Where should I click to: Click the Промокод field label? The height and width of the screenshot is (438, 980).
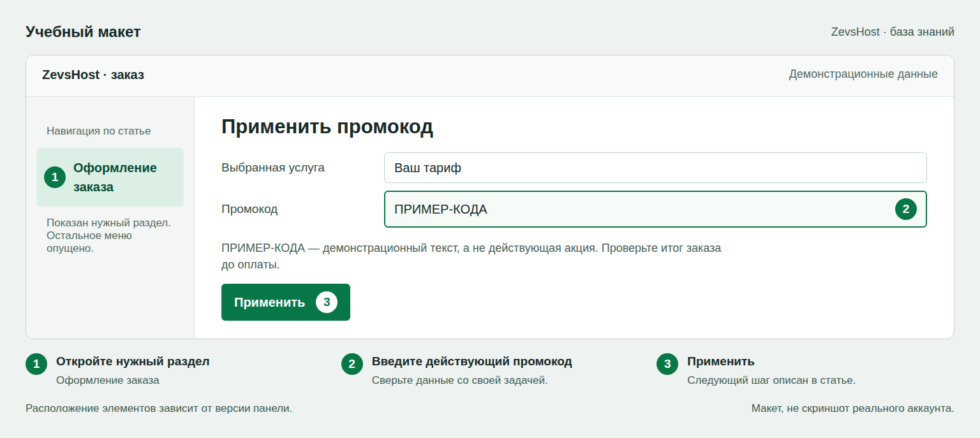pos(249,209)
